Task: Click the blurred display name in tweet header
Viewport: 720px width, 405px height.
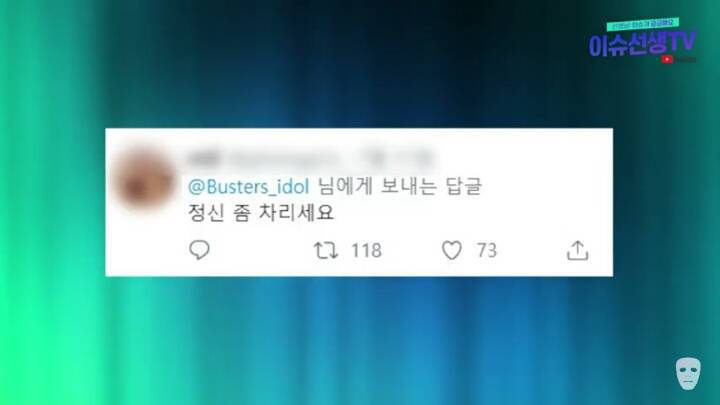Action: point(204,158)
